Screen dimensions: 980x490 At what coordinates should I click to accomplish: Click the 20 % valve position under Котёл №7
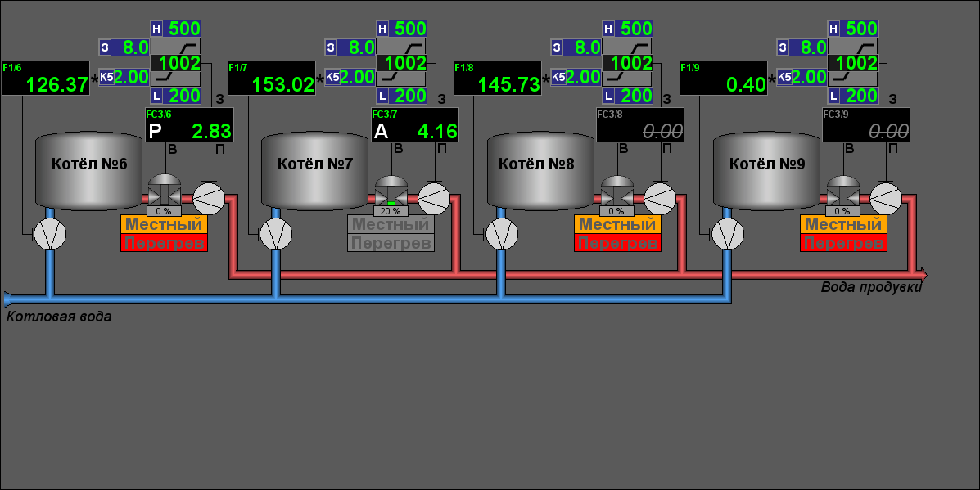click(390, 211)
